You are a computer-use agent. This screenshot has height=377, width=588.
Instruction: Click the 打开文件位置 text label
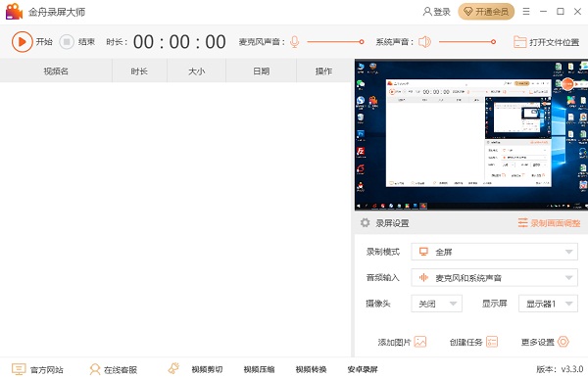tap(555, 42)
